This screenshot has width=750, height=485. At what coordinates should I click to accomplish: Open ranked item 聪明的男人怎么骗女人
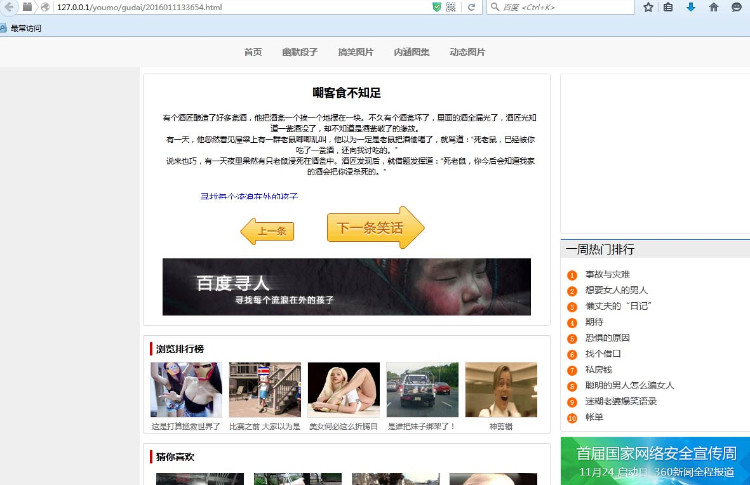(x=629, y=386)
